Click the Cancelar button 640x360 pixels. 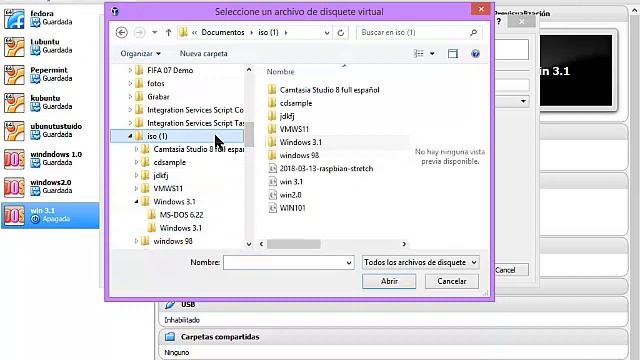[451, 281]
